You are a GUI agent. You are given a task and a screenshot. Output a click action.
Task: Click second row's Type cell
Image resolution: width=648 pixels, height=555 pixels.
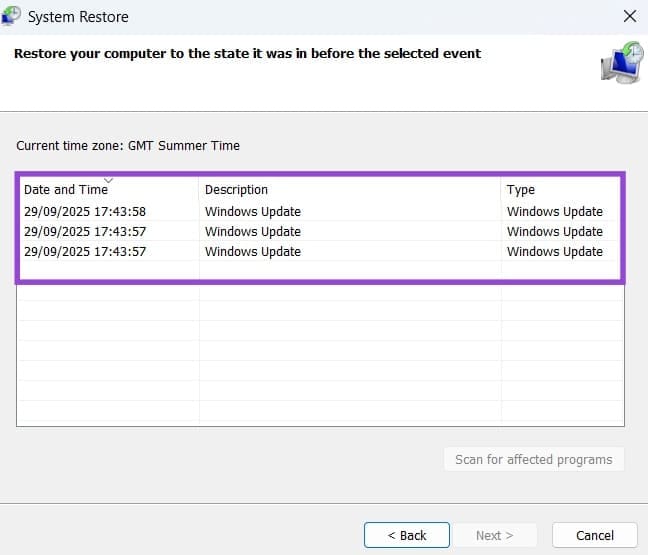click(555, 232)
